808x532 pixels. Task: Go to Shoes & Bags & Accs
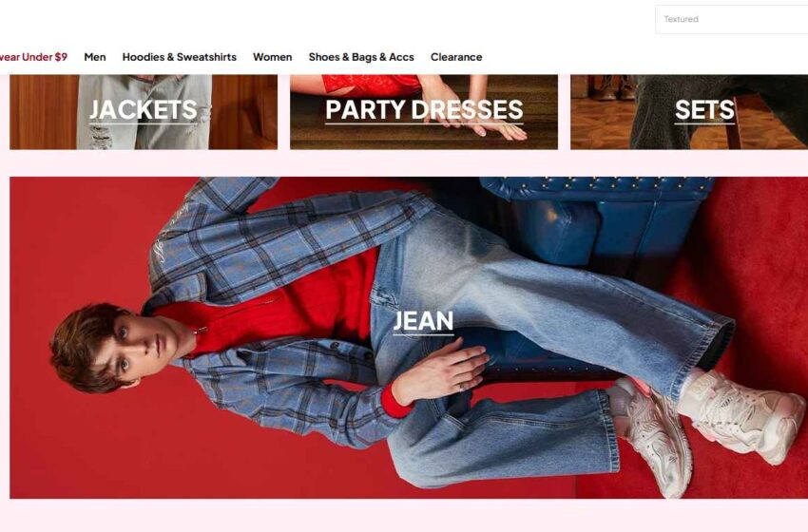coord(361,57)
